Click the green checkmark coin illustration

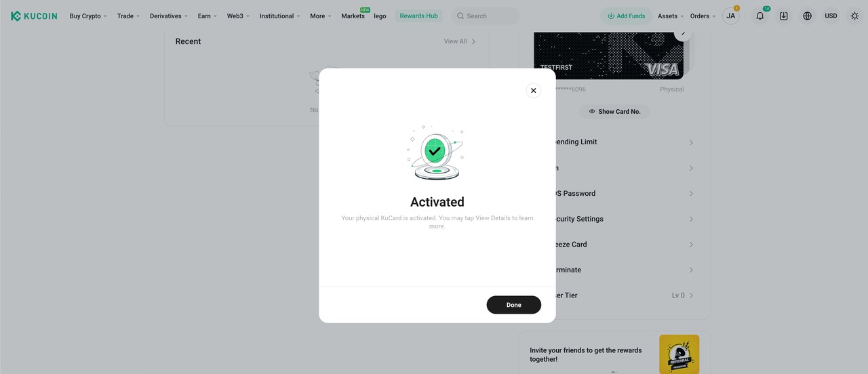[436, 152]
